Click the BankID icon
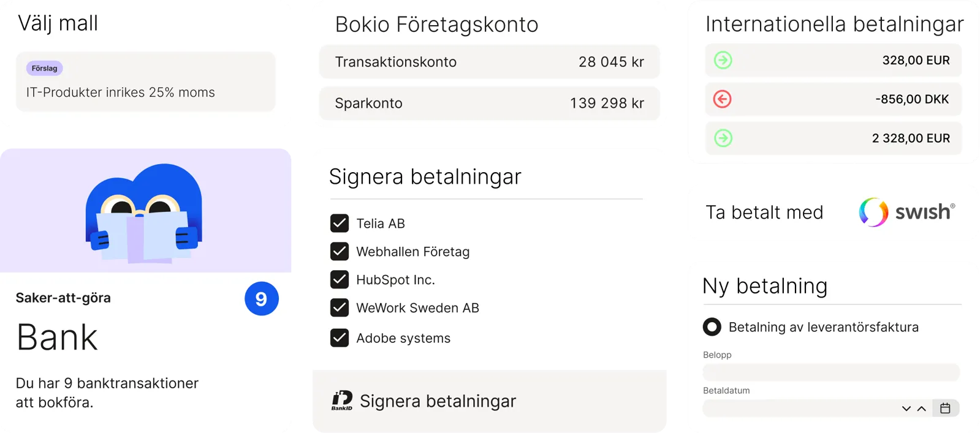 342,401
